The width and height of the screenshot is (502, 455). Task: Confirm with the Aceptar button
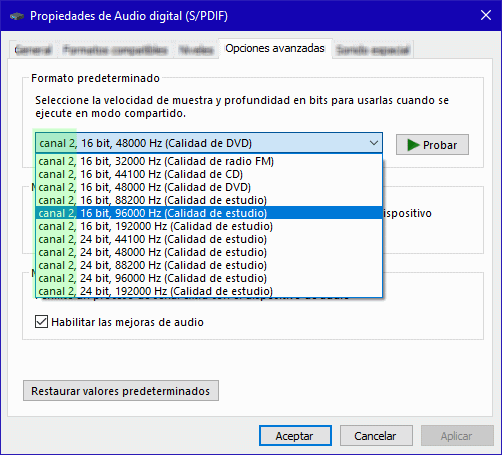pos(295,436)
